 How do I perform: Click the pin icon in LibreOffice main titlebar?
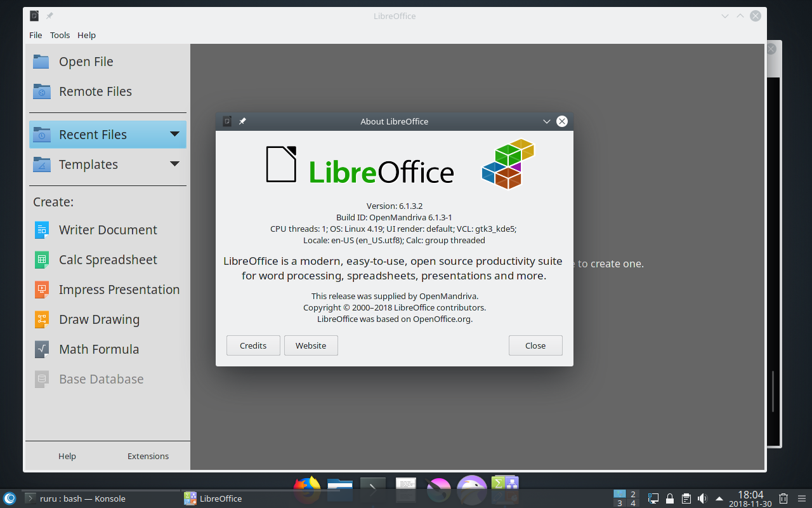click(x=49, y=16)
